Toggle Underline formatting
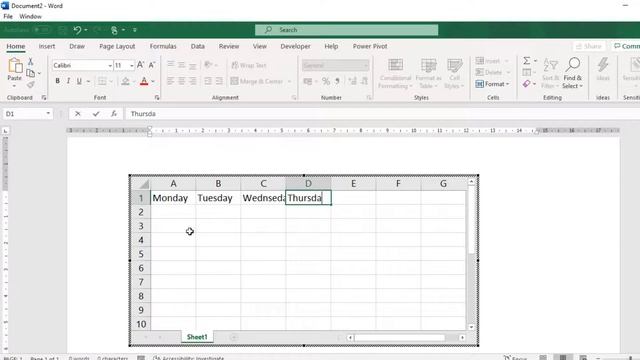The height and width of the screenshot is (360, 640). tap(79, 81)
